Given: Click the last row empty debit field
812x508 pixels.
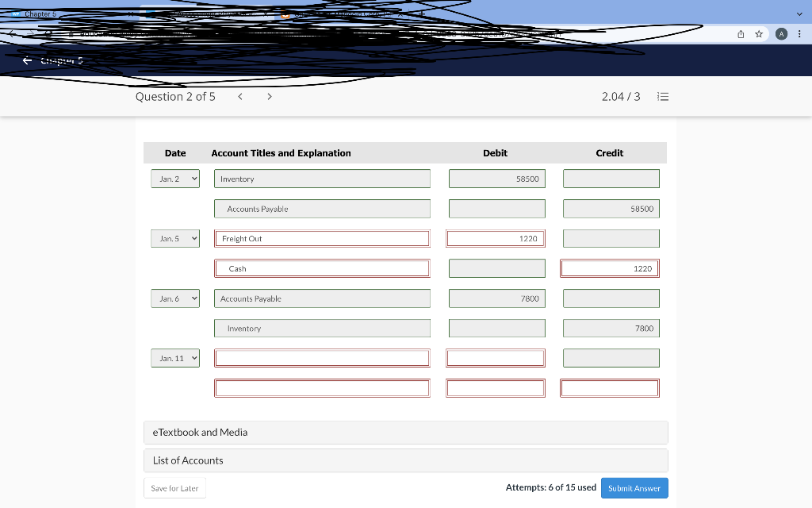Looking at the screenshot, I should [496, 388].
